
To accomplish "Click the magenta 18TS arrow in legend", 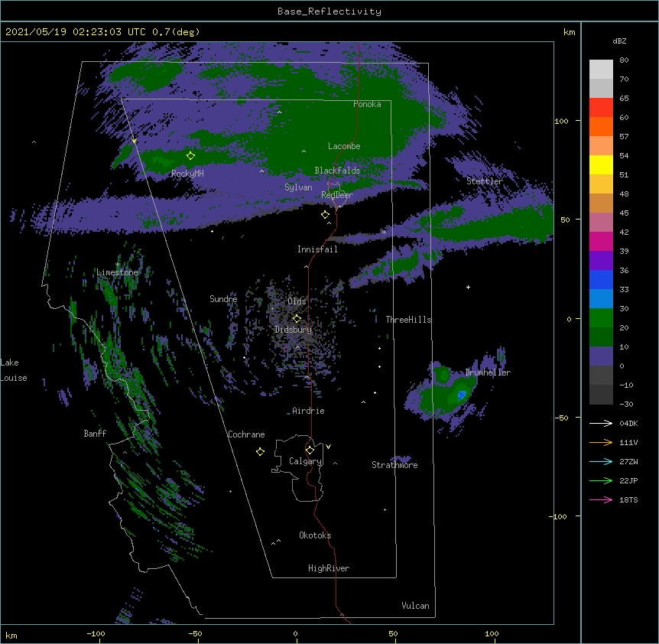I will point(601,499).
